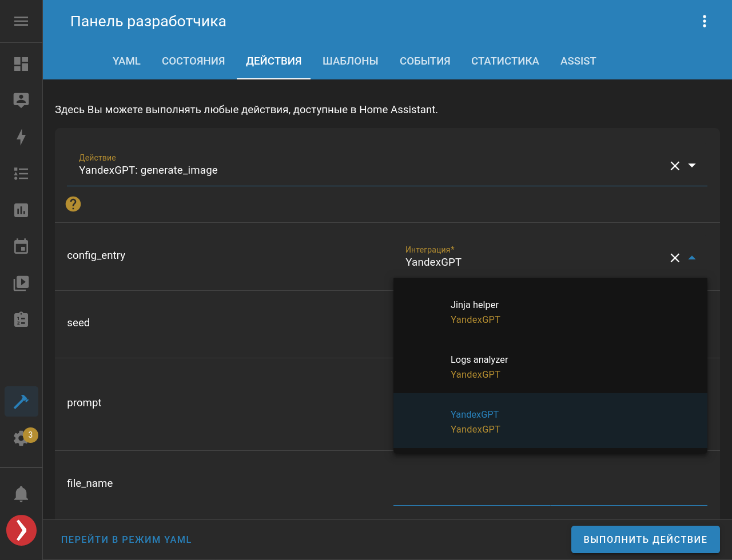Open the red user profile avatar
Viewport: 732px width, 560px height.
pos(21,530)
